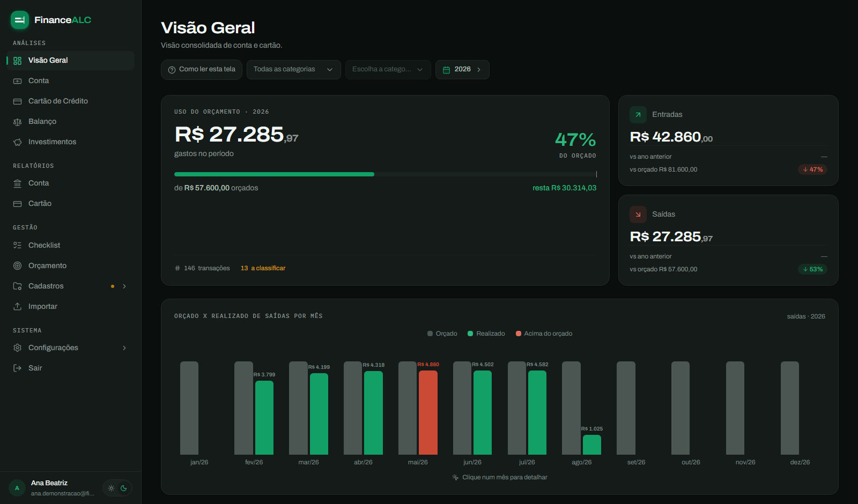Open Todas as categorias dropdown
858x504 pixels.
click(294, 70)
